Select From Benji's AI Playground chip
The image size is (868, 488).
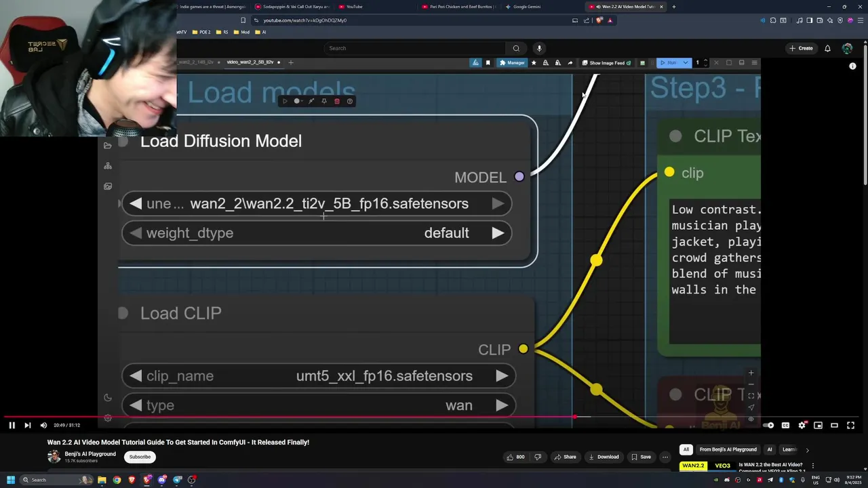(728, 449)
